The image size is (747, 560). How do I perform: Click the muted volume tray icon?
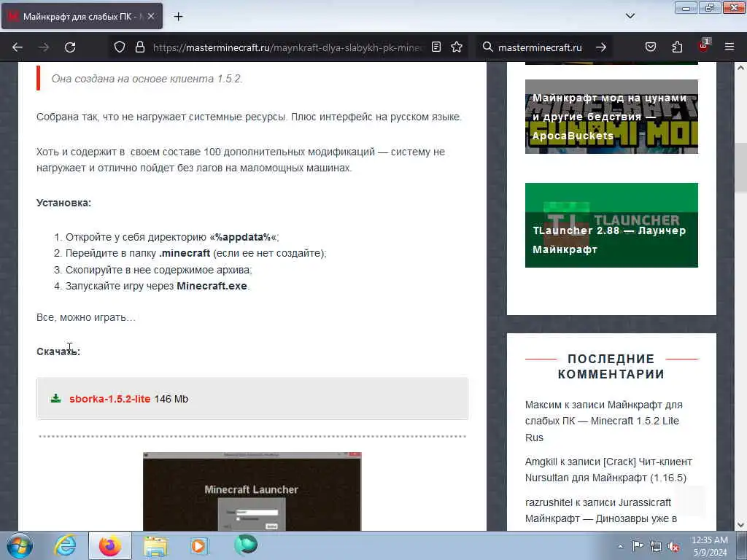click(x=673, y=547)
